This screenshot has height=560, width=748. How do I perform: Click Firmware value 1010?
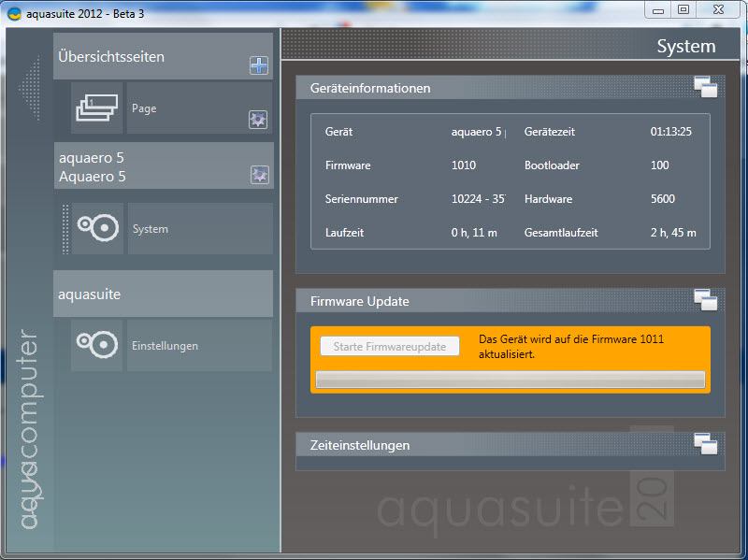464,165
